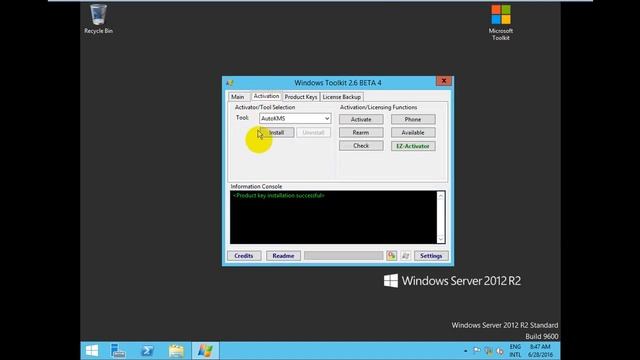Open the Credits button

(x=244, y=256)
